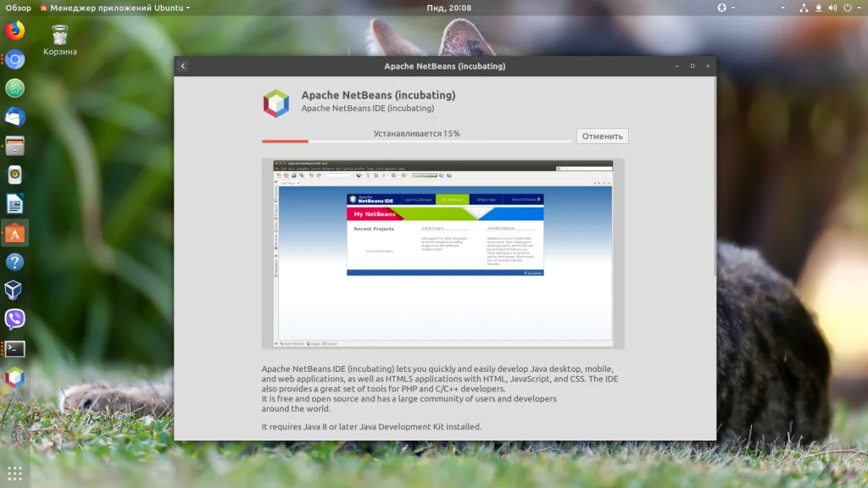This screenshot has width=868, height=488.
Task: Click the NetBeans cube icon in dock
Action: point(15,377)
